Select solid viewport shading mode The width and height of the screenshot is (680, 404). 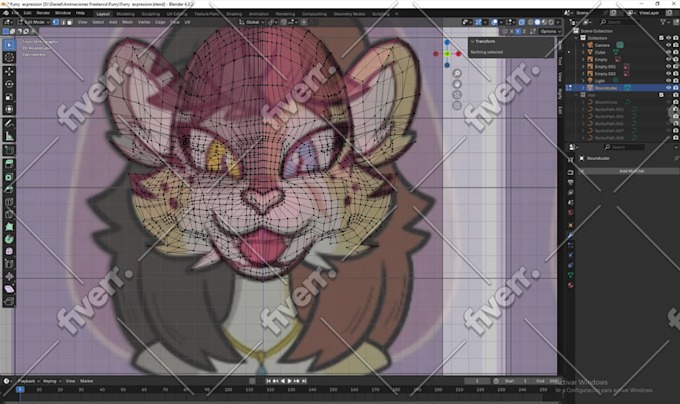point(537,22)
